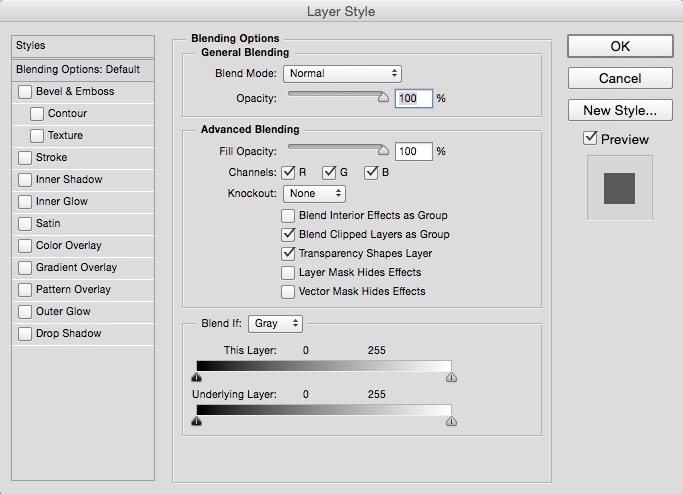The height and width of the screenshot is (494, 683).
Task: Click This Layer black point slider
Action: [196, 377]
